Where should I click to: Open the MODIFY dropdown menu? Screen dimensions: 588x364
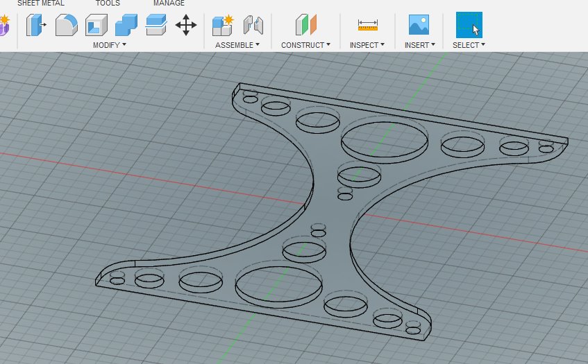tap(110, 45)
